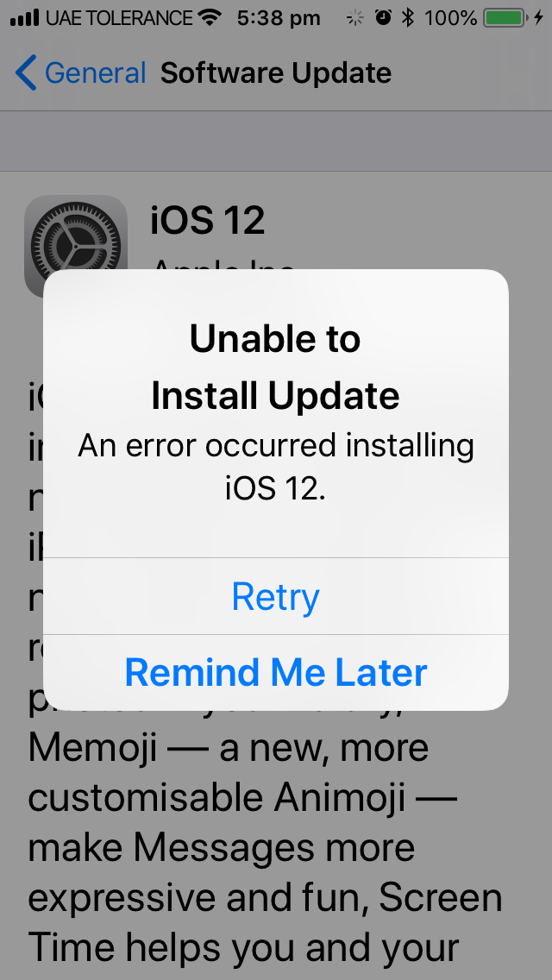Tap the iOS 12 settings gear icon
This screenshot has height=980, width=552.
click(76, 246)
